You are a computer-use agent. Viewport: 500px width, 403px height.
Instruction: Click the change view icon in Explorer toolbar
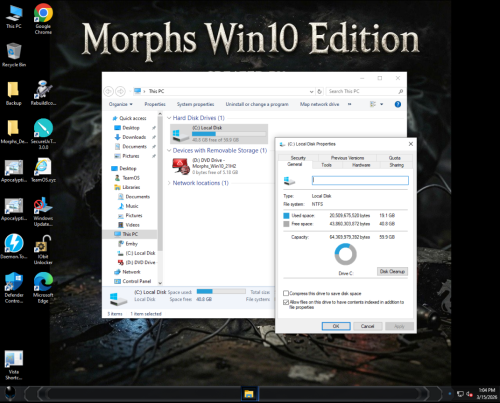pyautogui.click(x=373, y=104)
